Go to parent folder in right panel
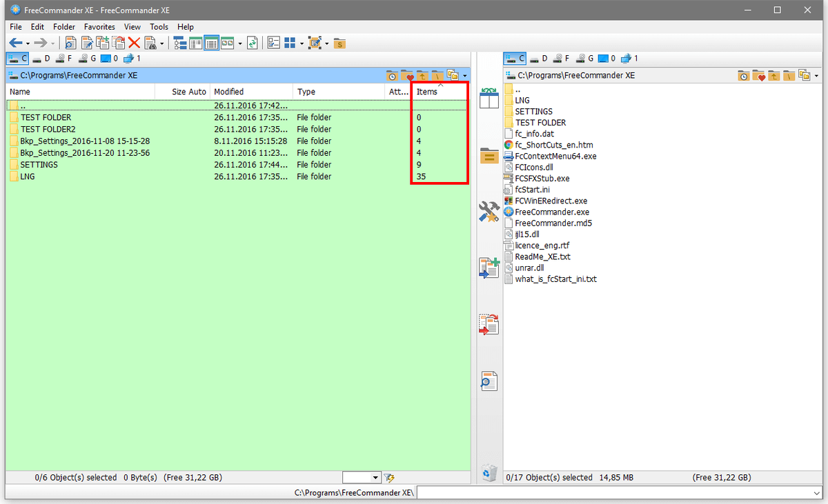The image size is (828, 504). [773, 75]
